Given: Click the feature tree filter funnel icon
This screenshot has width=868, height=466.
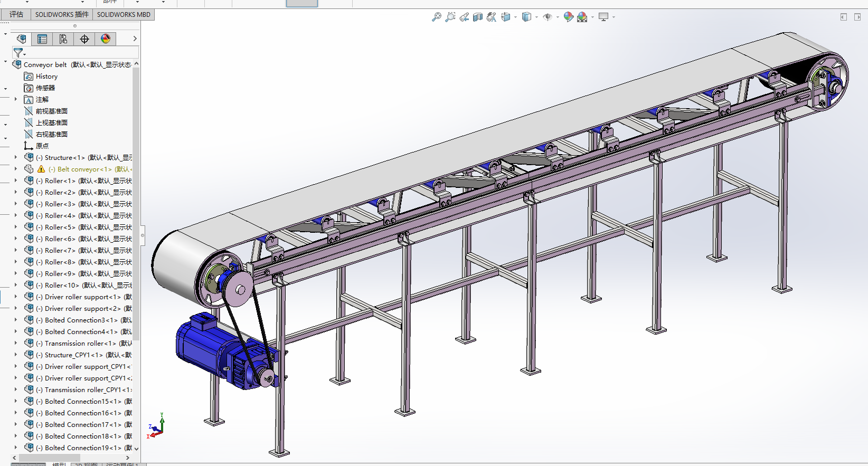Looking at the screenshot, I should [x=18, y=52].
